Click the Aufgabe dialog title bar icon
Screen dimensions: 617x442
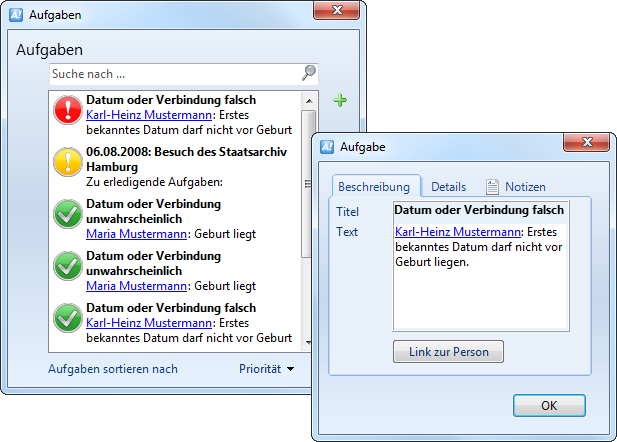[327, 147]
